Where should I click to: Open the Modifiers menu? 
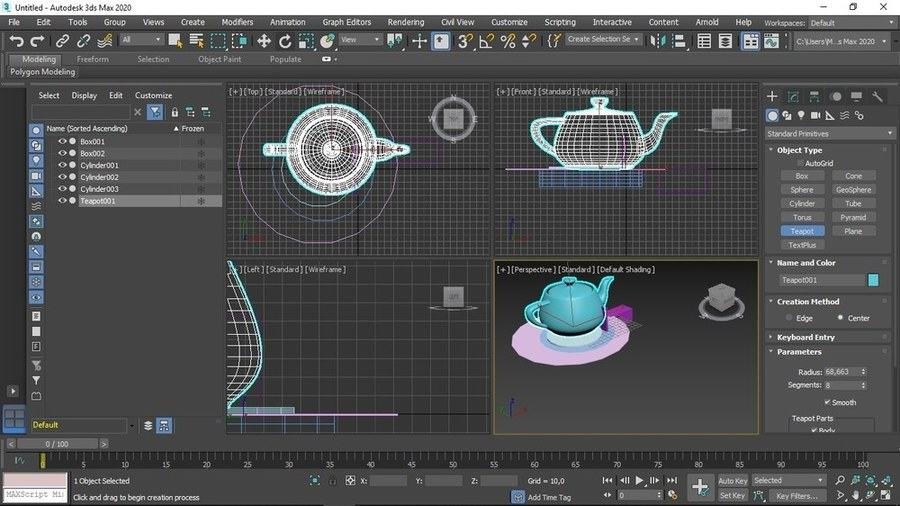pyautogui.click(x=237, y=22)
